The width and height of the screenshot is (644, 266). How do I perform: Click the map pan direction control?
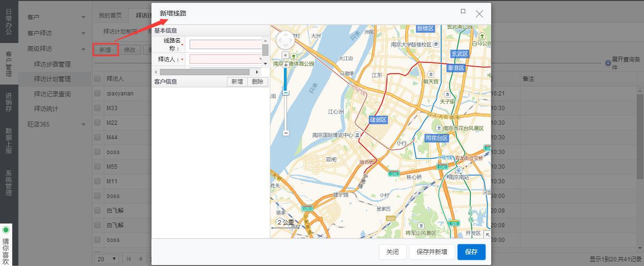tap(285, 41)
